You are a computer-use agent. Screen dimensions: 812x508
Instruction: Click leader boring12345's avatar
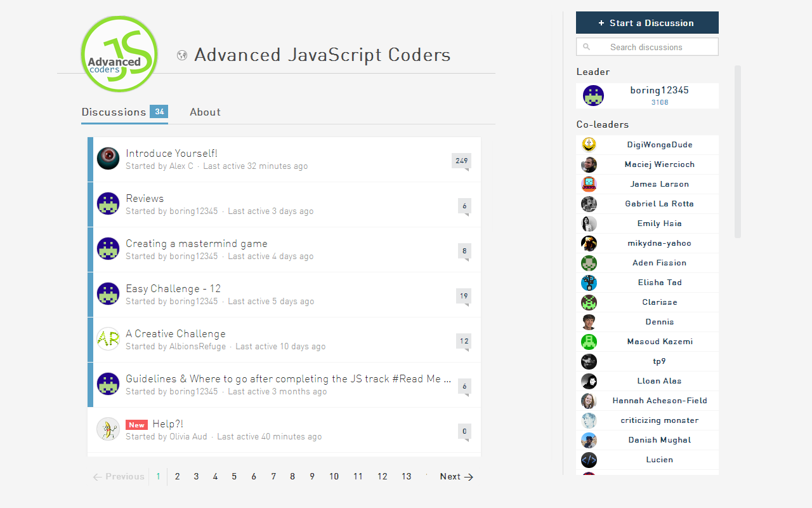tap(593, 95)
